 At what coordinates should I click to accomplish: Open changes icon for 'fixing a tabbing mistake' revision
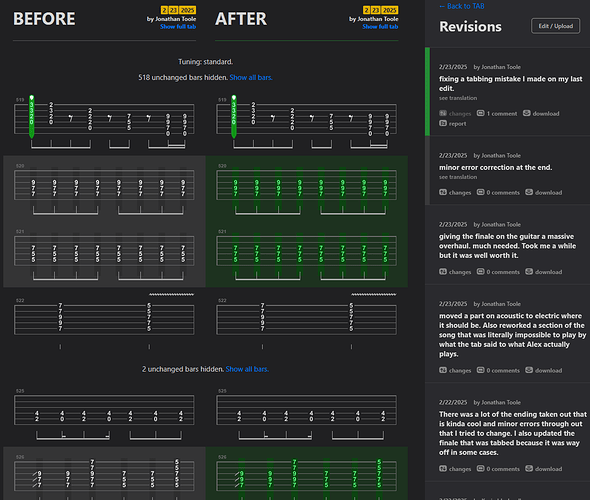443,113
